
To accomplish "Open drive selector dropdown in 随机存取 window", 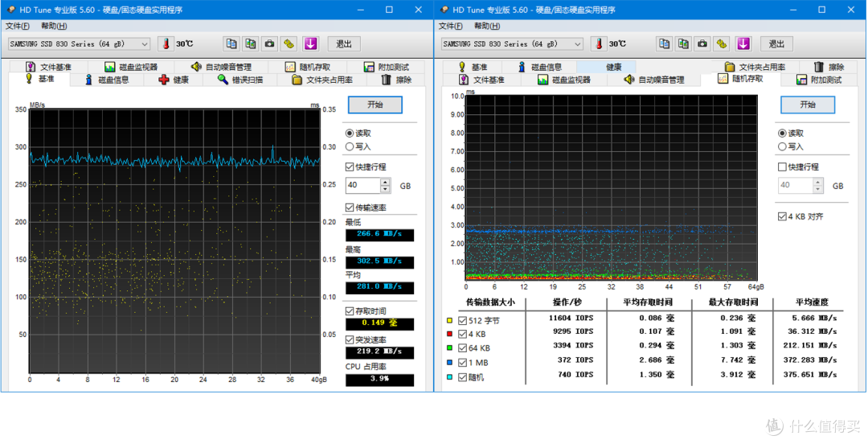I will tap(578, 43).
